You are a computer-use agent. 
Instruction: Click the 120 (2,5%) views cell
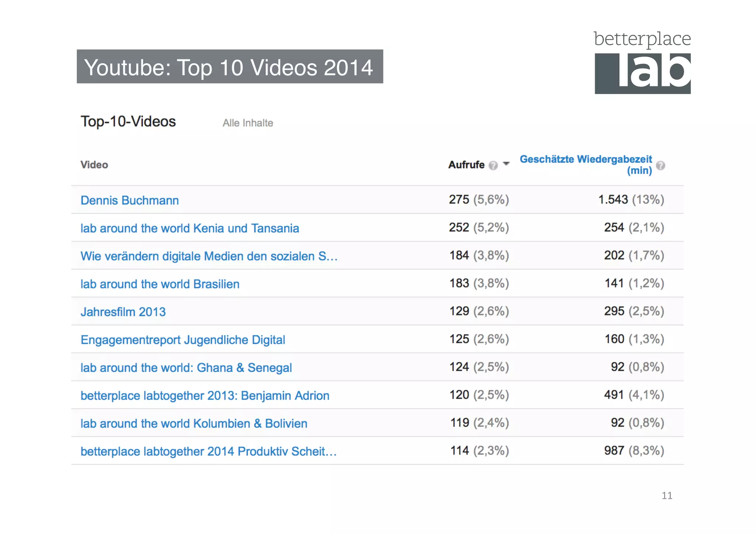pos(479,395)
